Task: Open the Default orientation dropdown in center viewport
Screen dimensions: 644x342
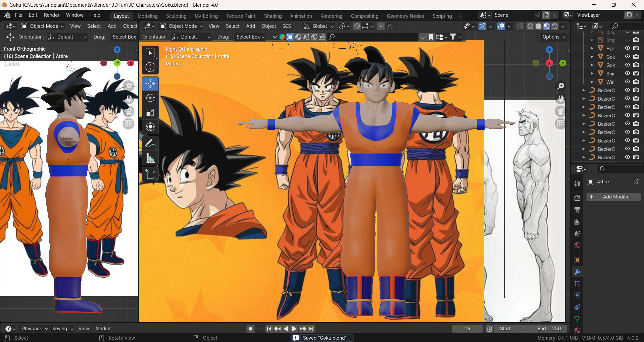Action: (x=191, y=37)
